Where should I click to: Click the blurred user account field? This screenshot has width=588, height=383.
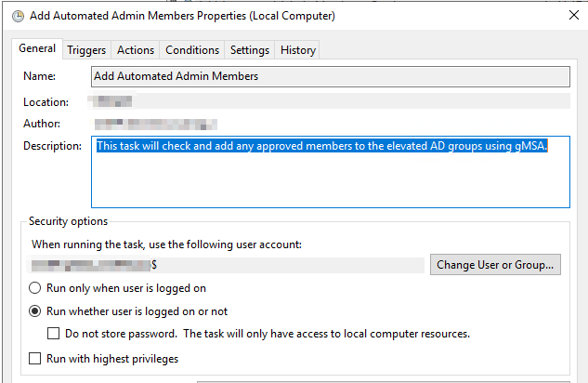click(x=228, y=265)
